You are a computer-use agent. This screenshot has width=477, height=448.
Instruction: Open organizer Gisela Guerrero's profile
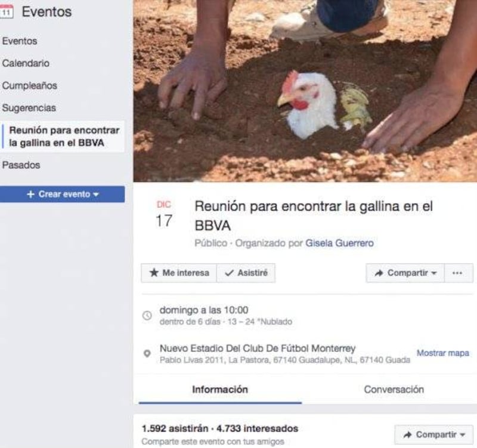click(339, 243)
